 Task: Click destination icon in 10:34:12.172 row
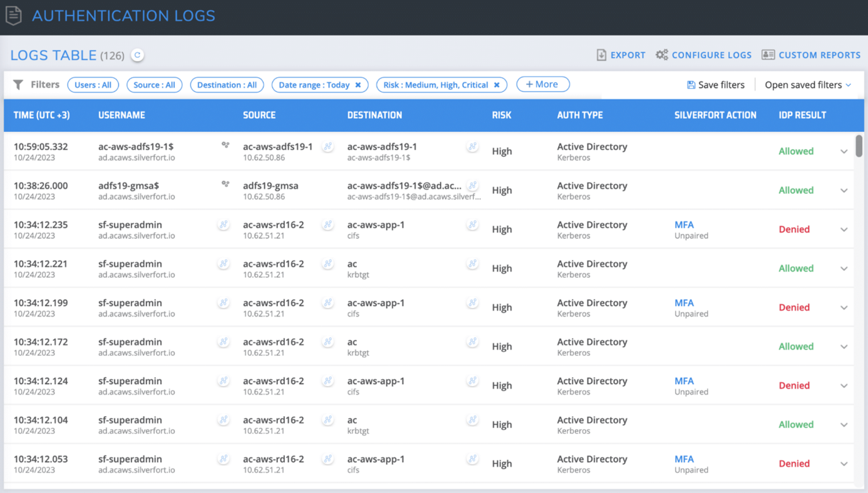pos(472,342)
